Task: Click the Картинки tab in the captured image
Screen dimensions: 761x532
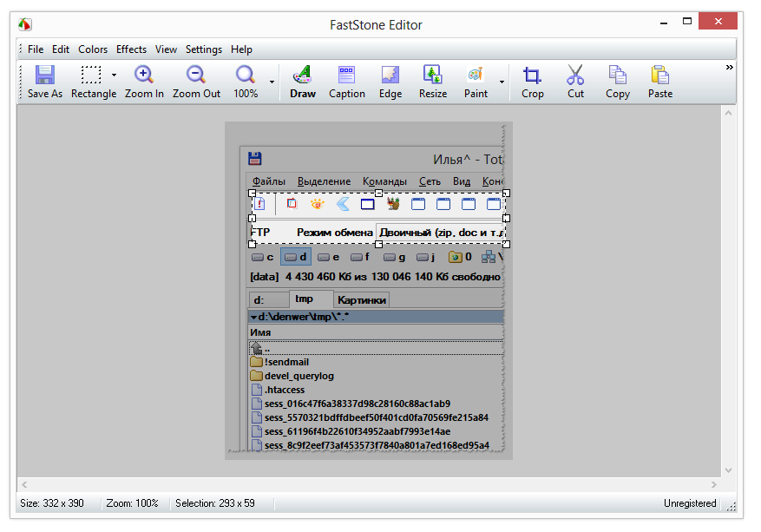Action: 362,300
